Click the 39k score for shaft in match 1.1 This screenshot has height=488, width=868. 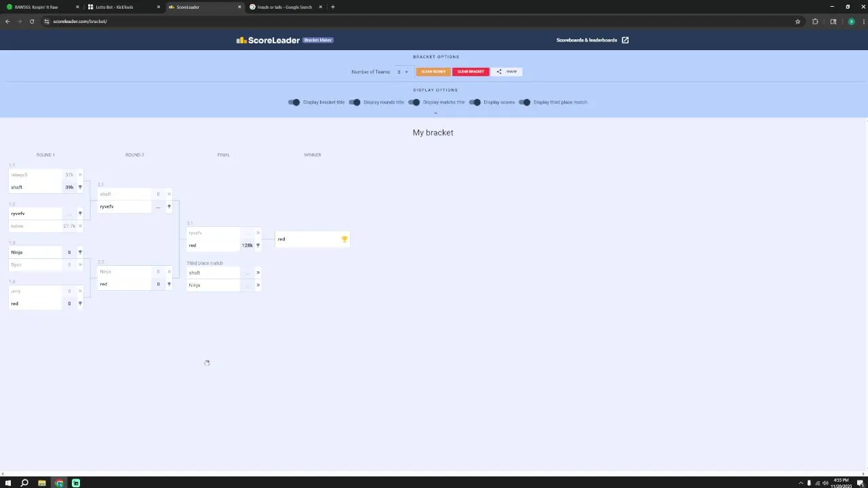tap(69, 187)
